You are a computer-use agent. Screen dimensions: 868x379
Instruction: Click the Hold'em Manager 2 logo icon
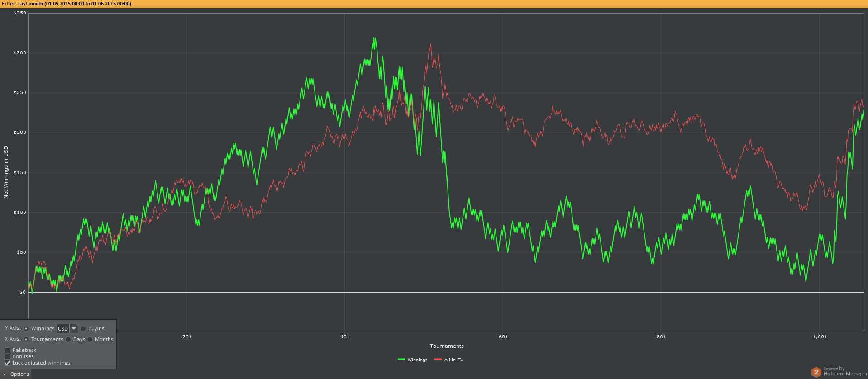(816, 372)
